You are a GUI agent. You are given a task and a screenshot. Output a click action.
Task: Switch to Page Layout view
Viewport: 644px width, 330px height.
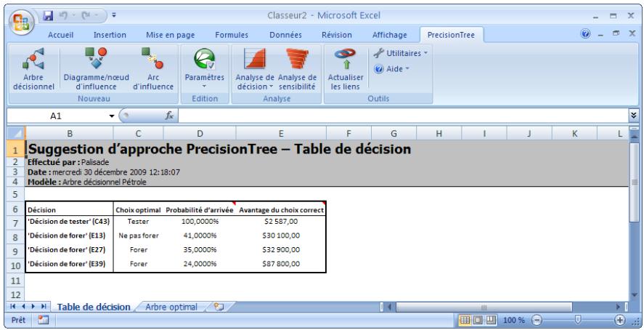pyautogui.click(x=478, y=320)
